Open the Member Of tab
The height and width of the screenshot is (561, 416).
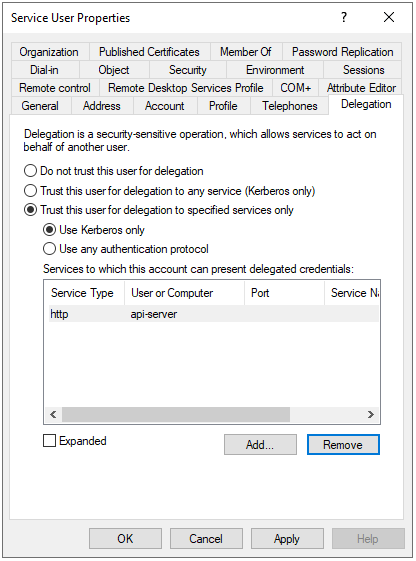tap(246, 52)
